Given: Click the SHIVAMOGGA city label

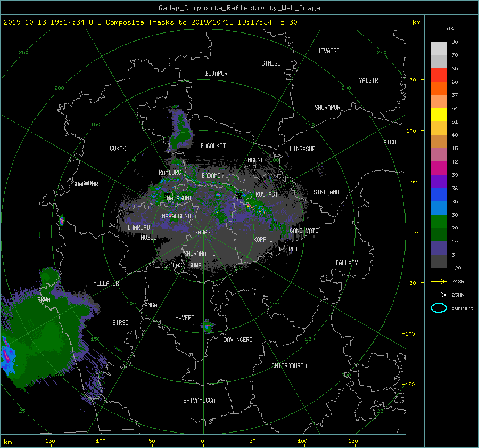Looking at the screenshot, I should tap(199, 401).
